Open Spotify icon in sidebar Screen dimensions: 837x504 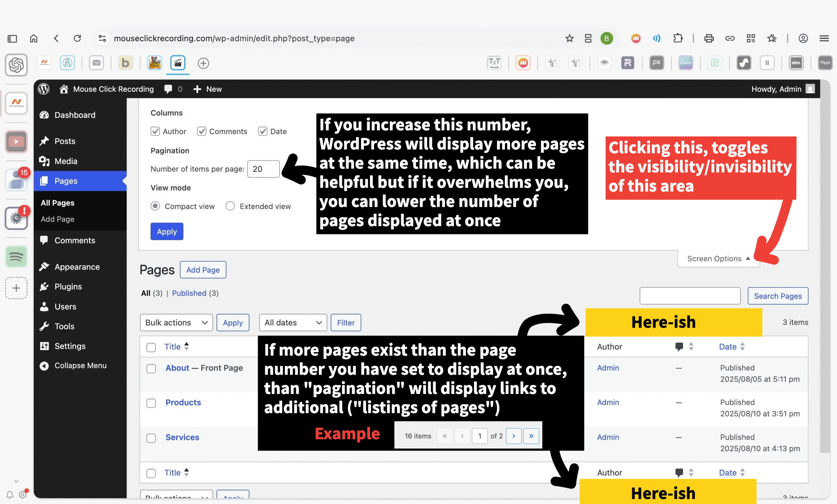click(16, 257)
